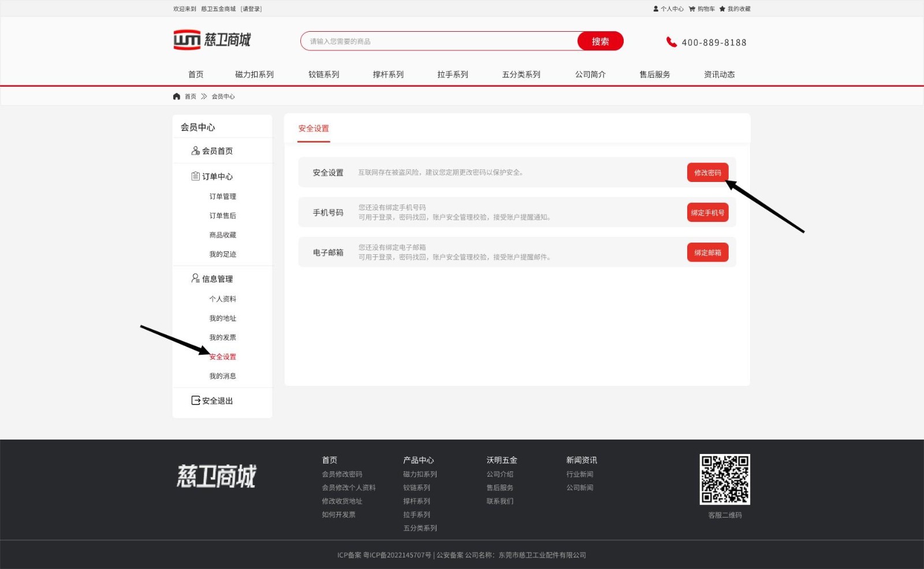Click the customer service QR code
The width and height of the screenshot is (924, 569).
click(x=725, y=479)
